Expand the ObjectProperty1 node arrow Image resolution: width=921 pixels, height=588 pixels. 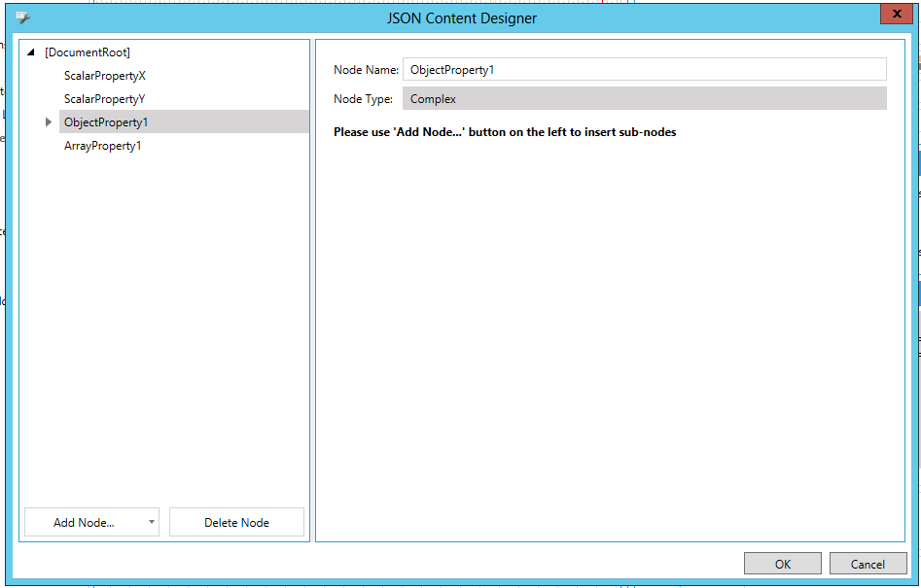pos(49,122)
